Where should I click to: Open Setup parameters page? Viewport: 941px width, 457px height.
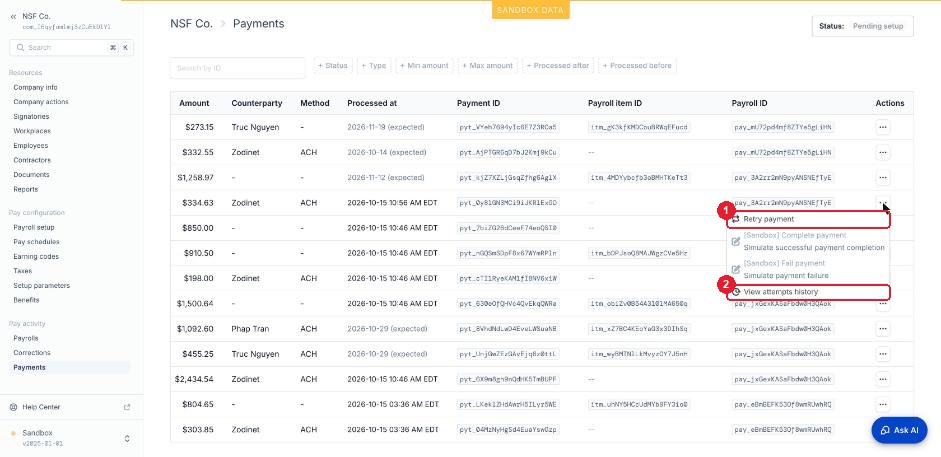[x=41, y=285]
